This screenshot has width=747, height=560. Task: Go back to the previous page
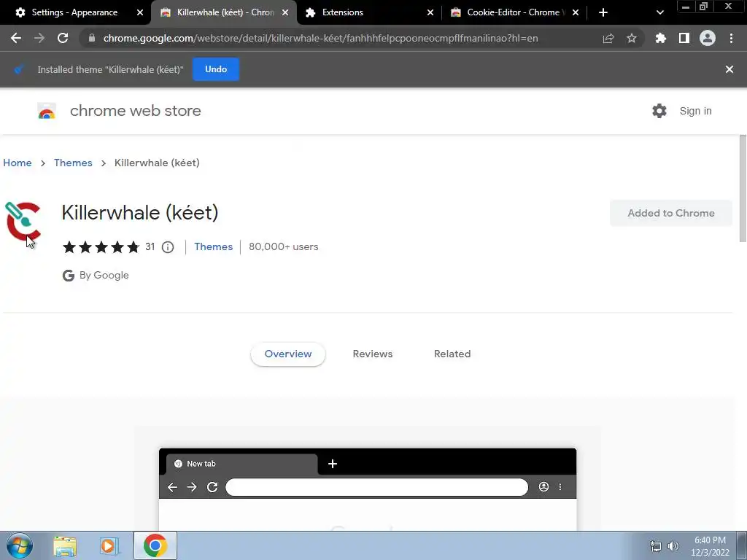[16, 38]
